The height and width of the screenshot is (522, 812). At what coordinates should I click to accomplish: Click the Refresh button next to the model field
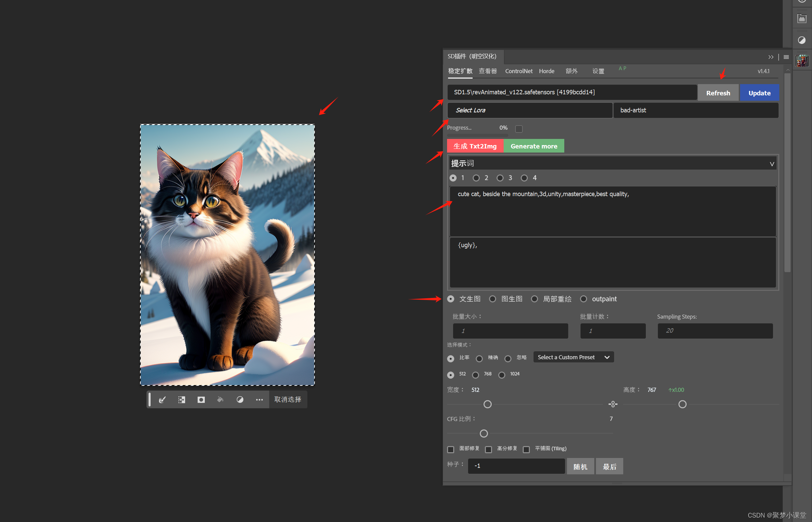[x=718, y=92]
